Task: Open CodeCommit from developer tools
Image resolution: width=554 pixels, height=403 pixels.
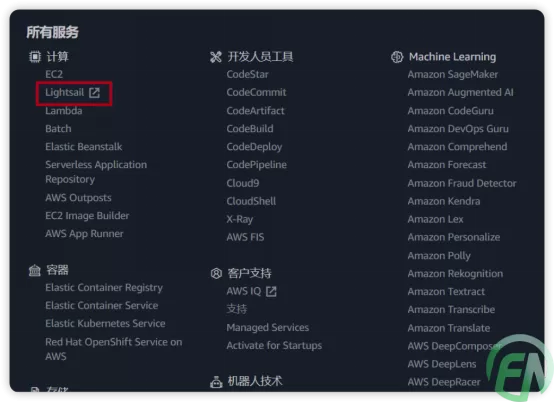Action: (257, 93)
